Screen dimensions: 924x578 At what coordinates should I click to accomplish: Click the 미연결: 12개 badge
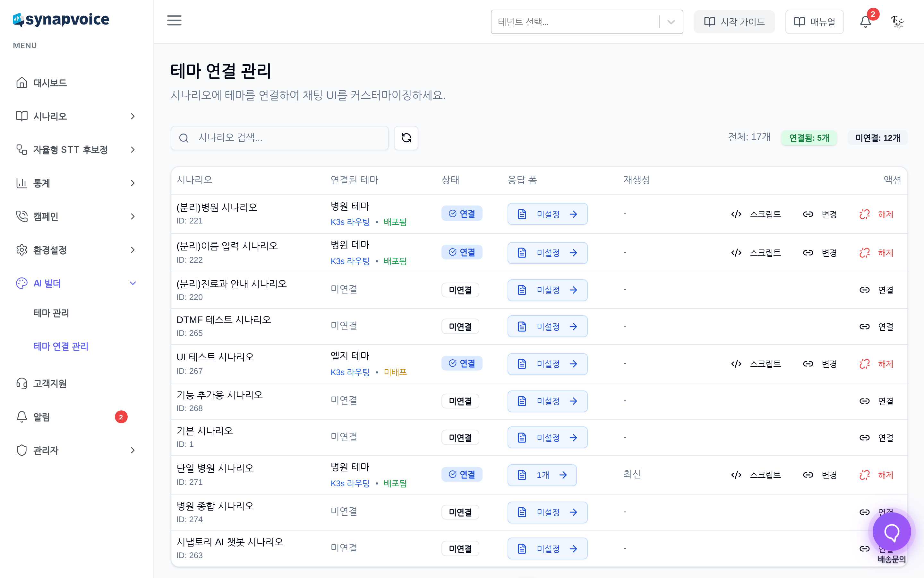tap(877, 138)
